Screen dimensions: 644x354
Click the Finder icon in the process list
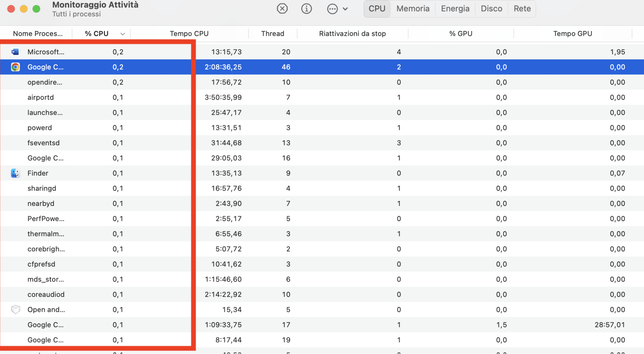(15, 173)
